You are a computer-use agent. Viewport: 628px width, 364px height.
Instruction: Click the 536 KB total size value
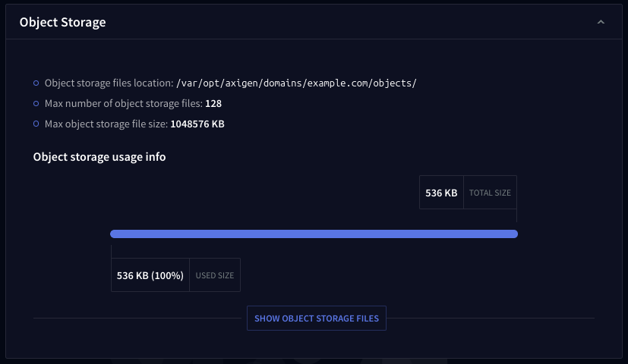(x=441, y=193)
